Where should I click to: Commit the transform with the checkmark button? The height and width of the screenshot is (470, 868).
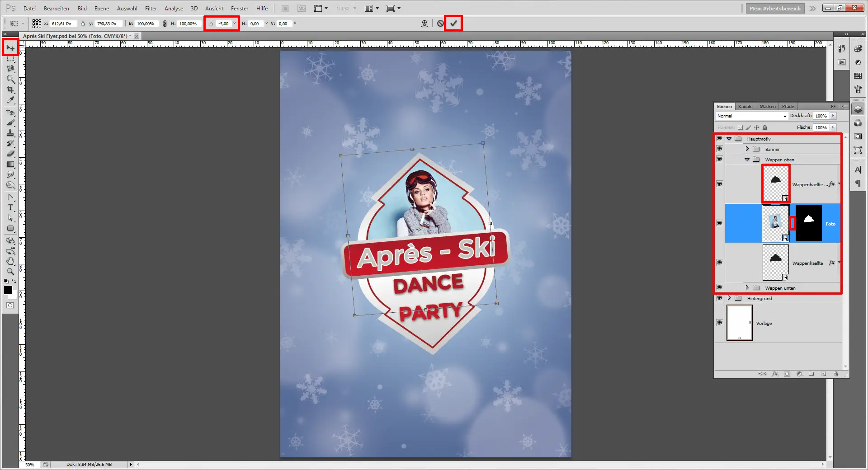click(x=454, y=23)
